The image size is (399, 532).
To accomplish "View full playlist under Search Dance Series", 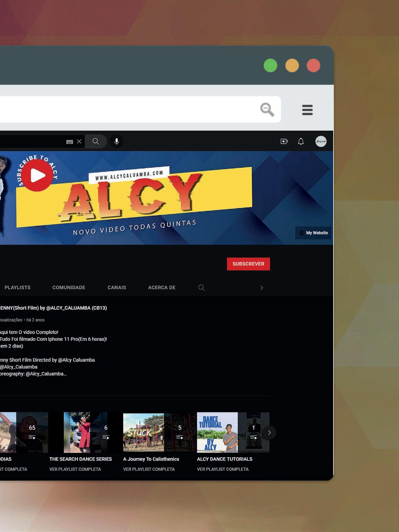I will point(75,469).
